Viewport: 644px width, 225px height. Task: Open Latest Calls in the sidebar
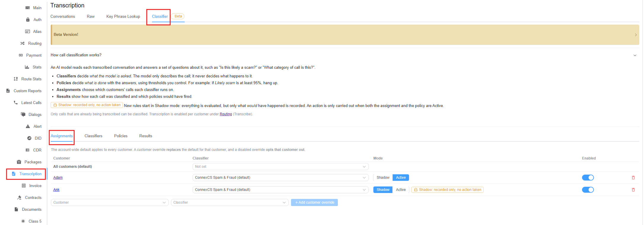[31, 103]
